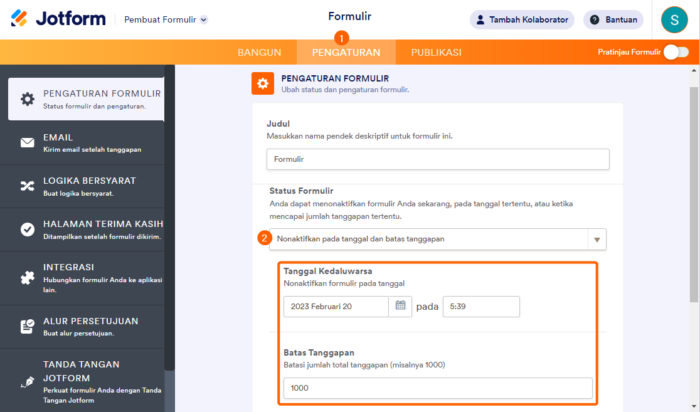700x412 pixels.
Task: Click the Formulir form title
Action: point(350,17)
